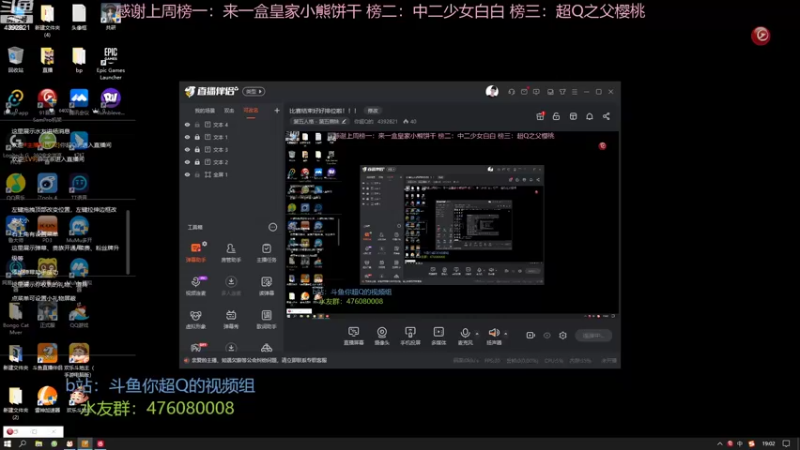
Task: Select source row 文本 2
Action: [x=231, y=162]
